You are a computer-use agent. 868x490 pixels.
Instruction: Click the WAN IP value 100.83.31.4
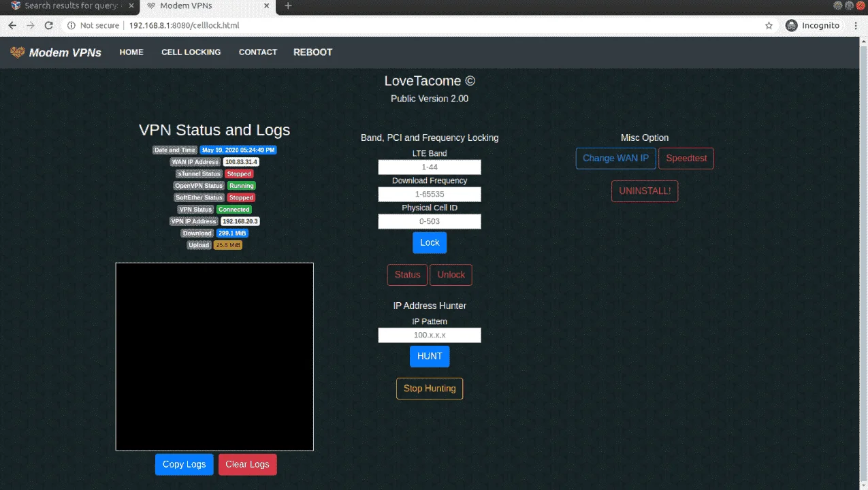[x=241, y=162]
